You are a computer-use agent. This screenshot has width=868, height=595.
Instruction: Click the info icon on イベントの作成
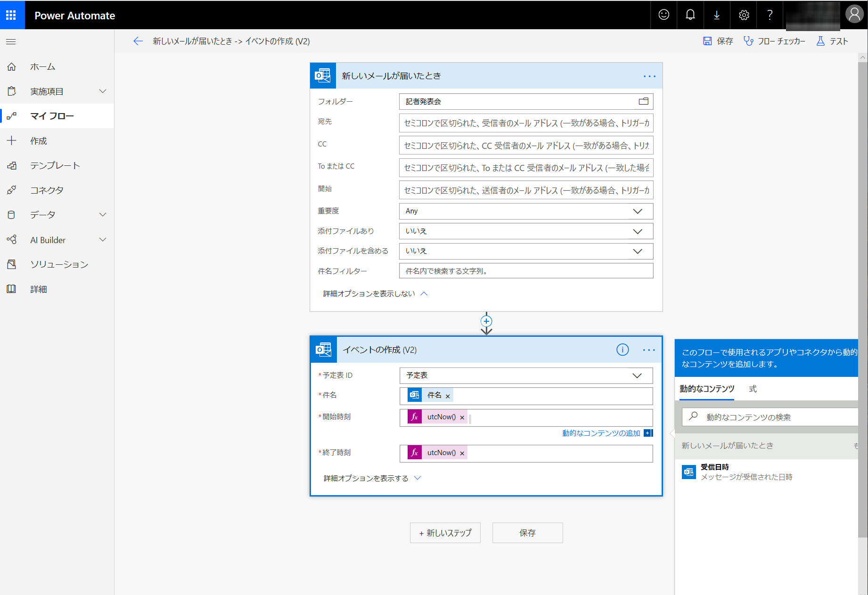(x=622, y=350)
